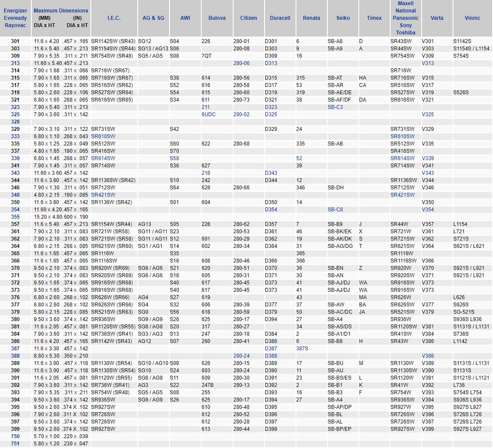Open battery model 333 link
This screenshot has width=493, height=448.
click(x=15, y=136)
